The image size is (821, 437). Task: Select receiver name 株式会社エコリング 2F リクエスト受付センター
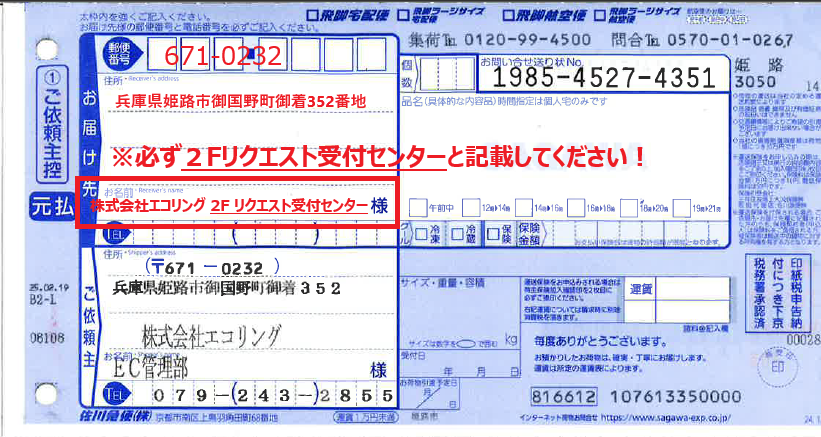pyautogui.click(x=229, y=206)
